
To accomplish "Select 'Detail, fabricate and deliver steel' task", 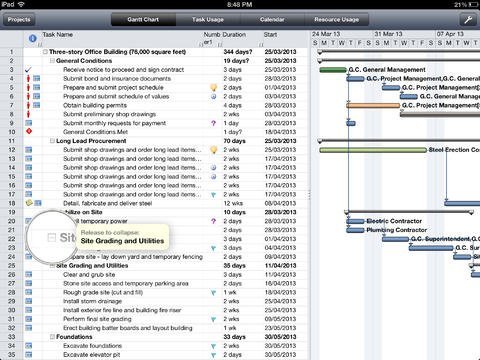I will click(108, 203).
